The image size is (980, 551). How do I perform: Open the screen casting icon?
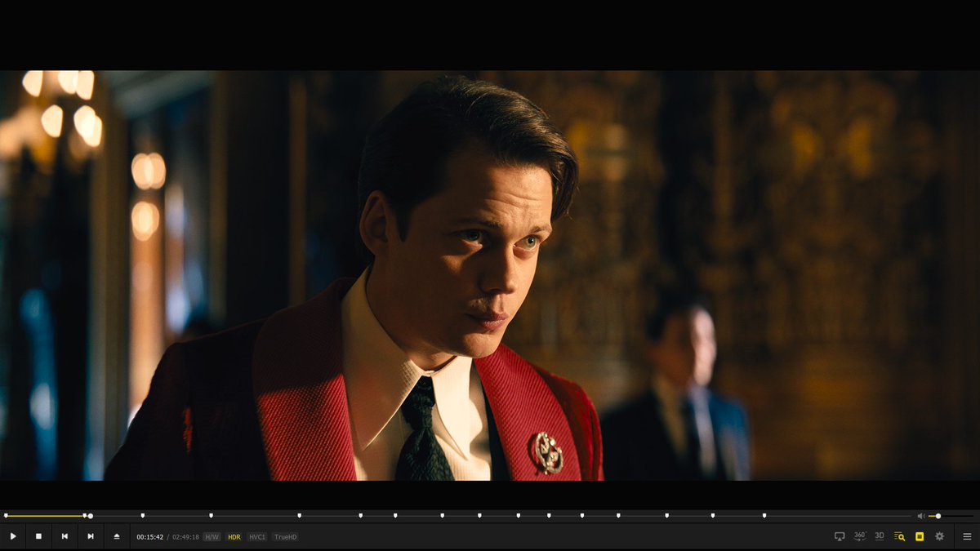coord(840,536)
